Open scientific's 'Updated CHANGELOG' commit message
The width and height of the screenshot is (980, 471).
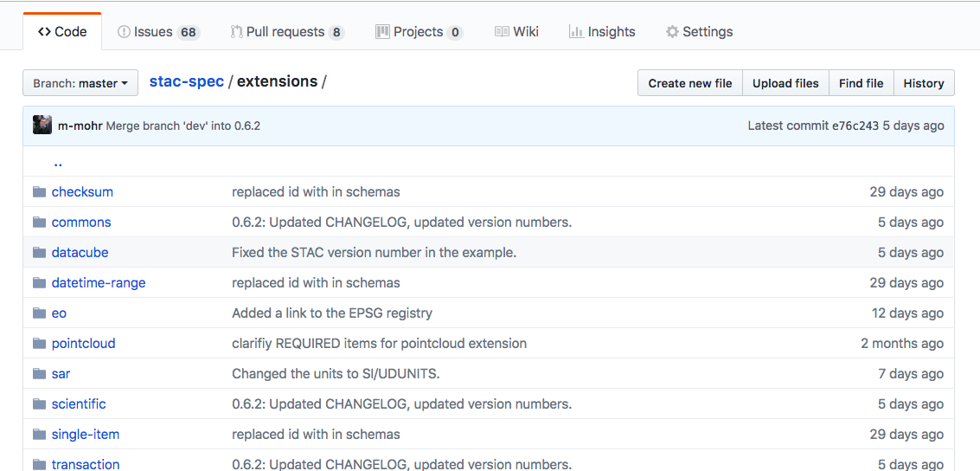tap(402, 404)
